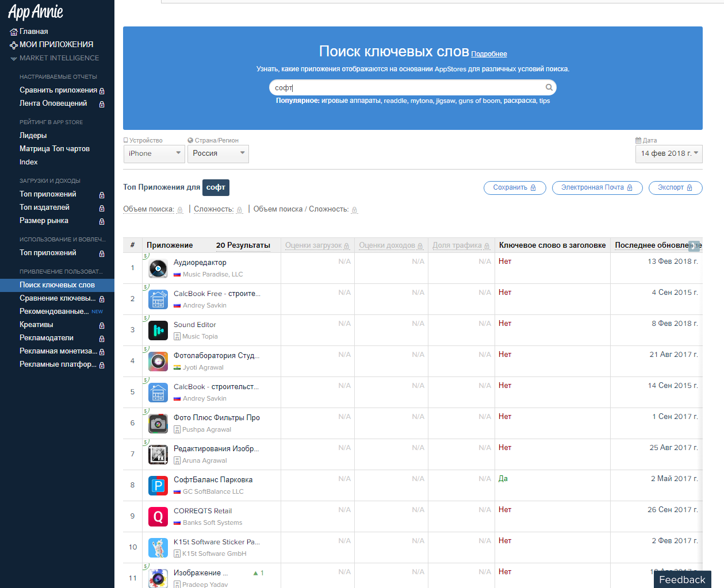This screenshot has width=724, height=588.
Task: Open Banks Soft Systems publisher
Action: [212, 523]
